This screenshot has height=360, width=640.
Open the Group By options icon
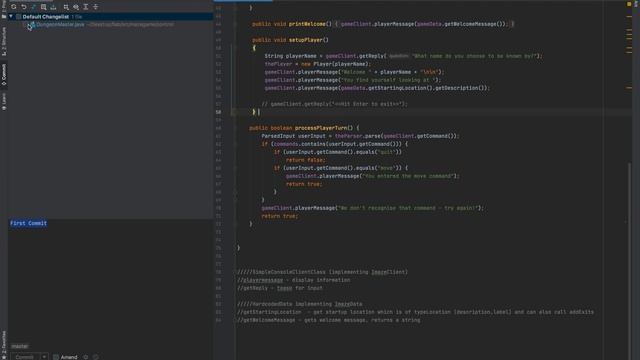pos(66,7)
